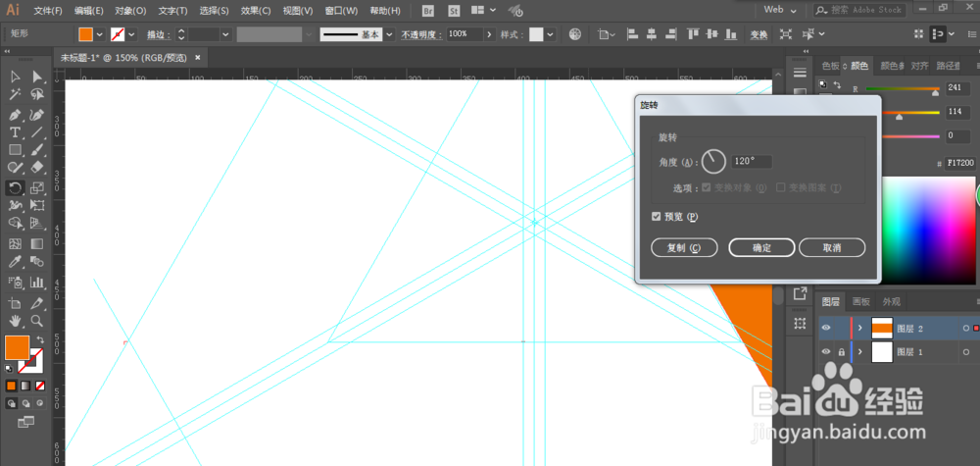Activate the Zoom tool
Image resolution: width=980 pixels, height=466 pixels.
click(x=37, y=321)
